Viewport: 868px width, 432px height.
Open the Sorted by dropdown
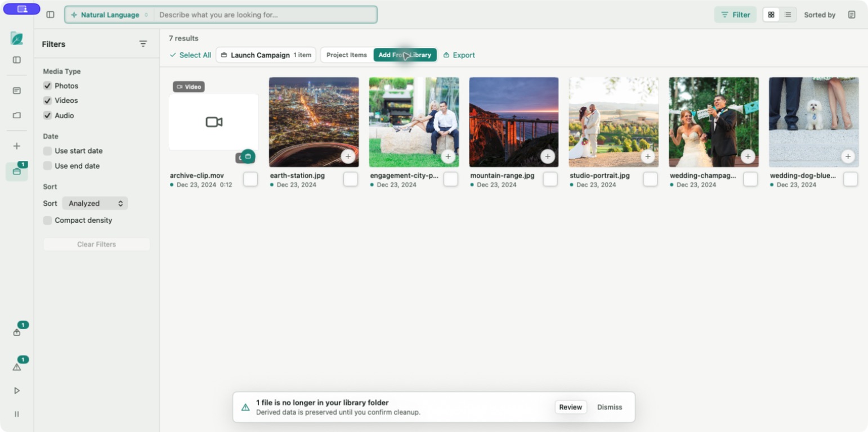tap(820, 15)
